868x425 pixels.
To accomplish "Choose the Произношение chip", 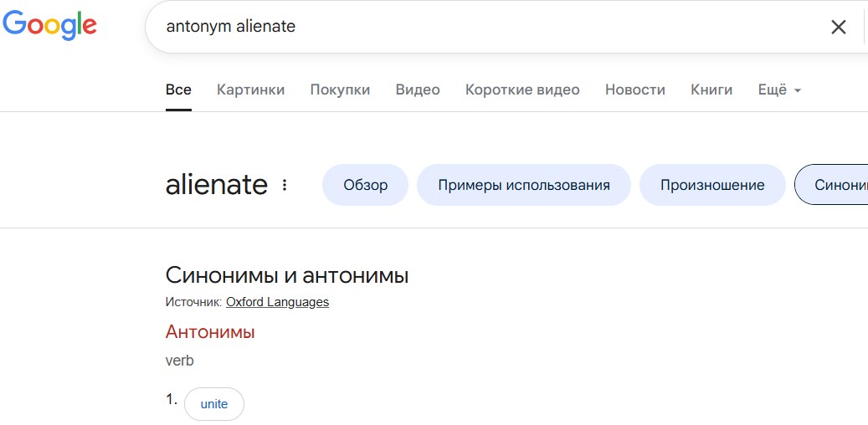I will pos(712,185).
